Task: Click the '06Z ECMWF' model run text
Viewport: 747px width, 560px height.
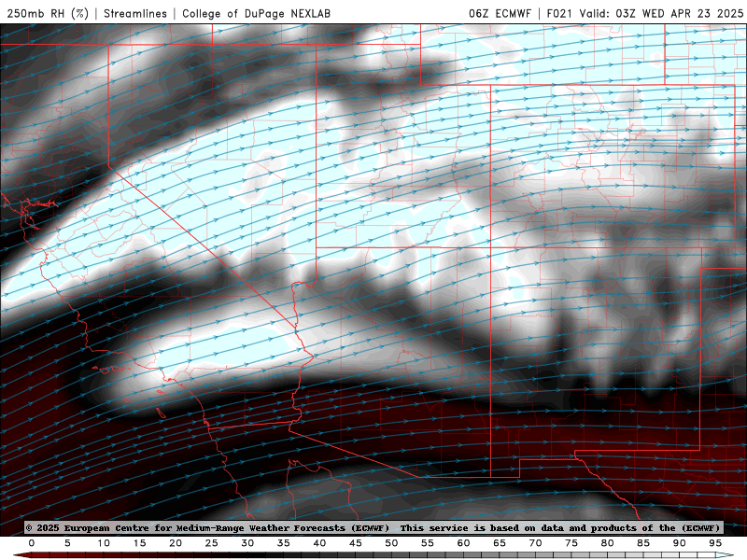Action: point(500,13)
